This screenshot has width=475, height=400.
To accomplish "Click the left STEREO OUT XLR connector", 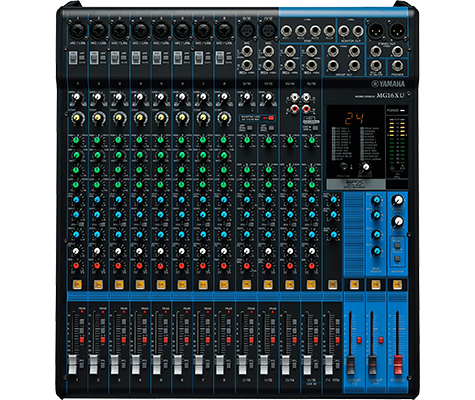I will tap(376, 31).
